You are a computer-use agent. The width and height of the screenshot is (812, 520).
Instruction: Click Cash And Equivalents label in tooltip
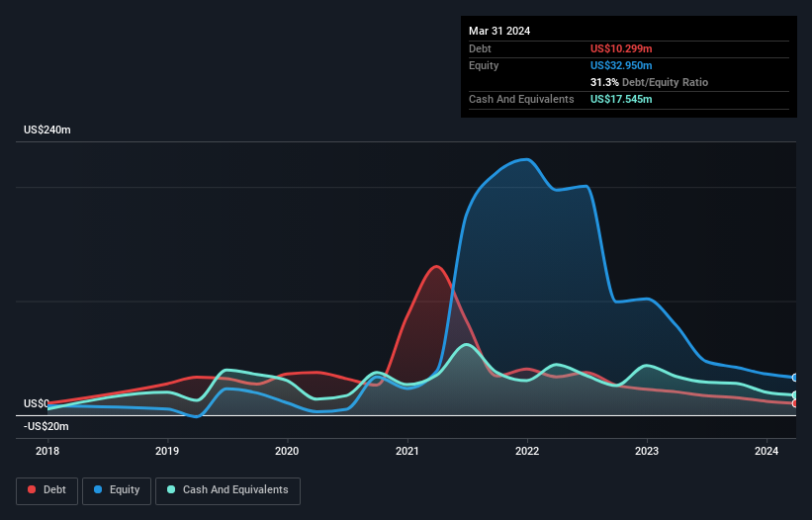(521, 99)
